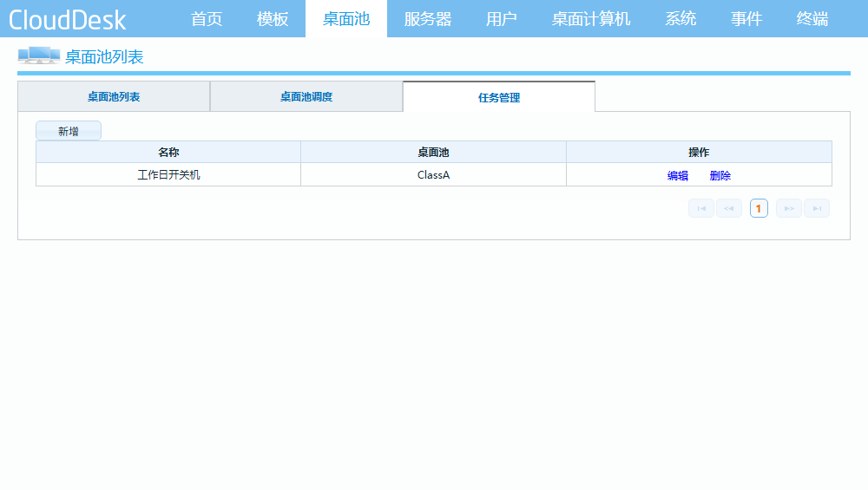Switch to the 桌面池列表 tab

[x=114, y=97]
